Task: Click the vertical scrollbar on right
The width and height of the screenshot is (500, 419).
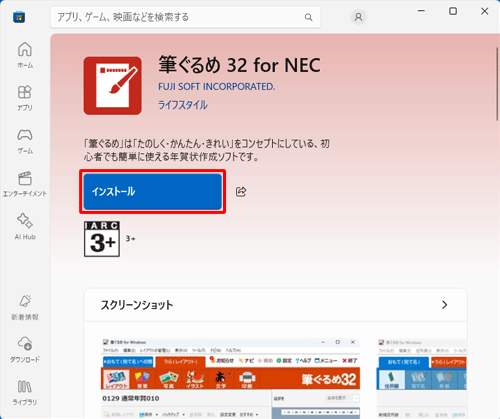Action: (x=497, y=84)
